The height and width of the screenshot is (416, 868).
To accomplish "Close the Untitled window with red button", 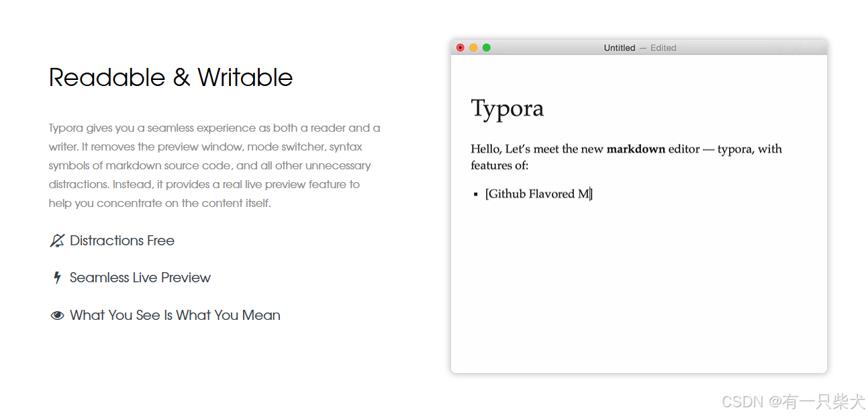I will 460,48.
